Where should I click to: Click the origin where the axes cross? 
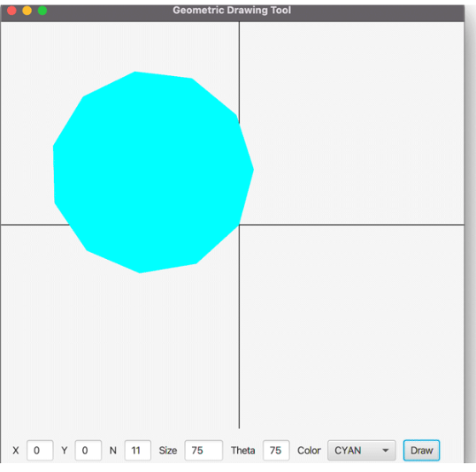(239, 225)
